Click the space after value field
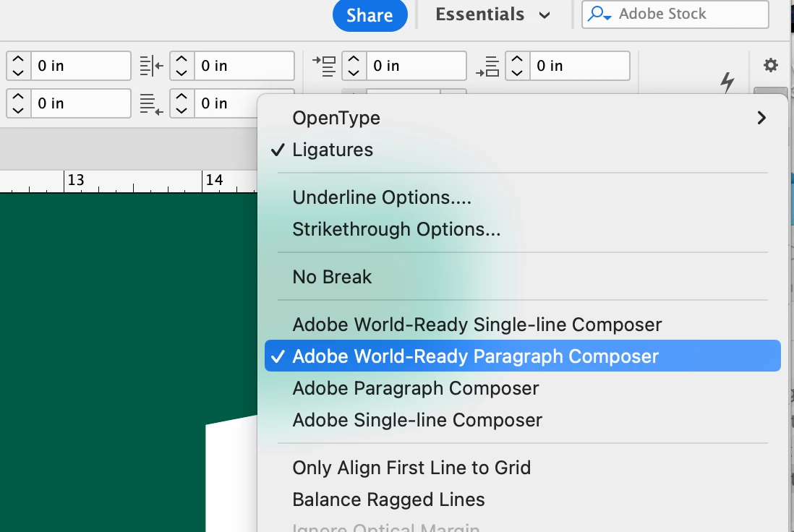This screenshot has height=532, width=794. [x=580, y=66]
